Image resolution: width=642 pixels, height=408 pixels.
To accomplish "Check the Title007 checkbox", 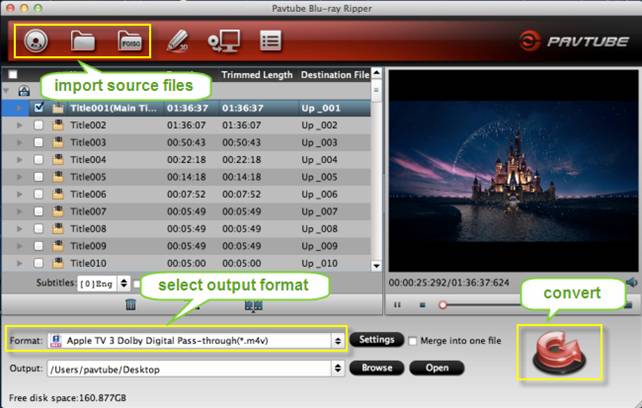I will coord(38,211).
